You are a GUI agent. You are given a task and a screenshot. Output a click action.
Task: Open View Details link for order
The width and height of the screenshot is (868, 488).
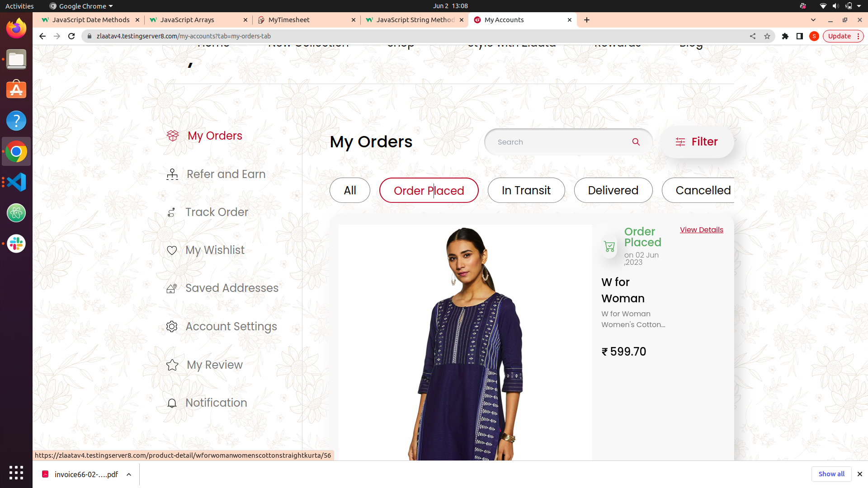point(701,230)
